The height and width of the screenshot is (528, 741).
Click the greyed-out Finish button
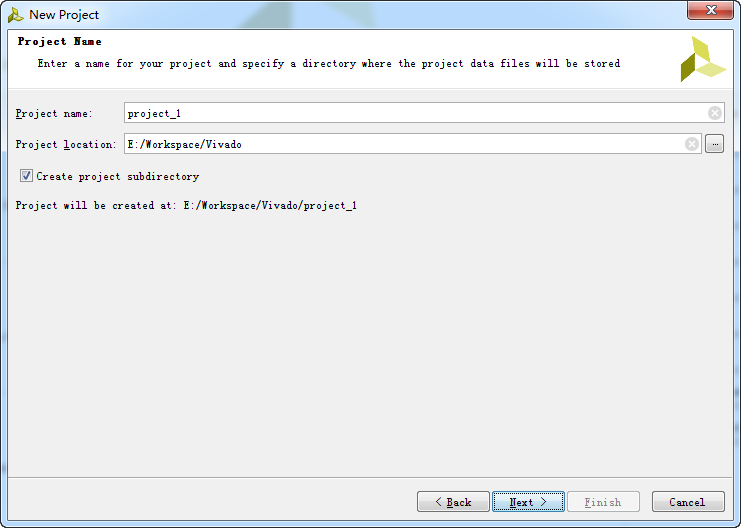(x=603, y=502)
